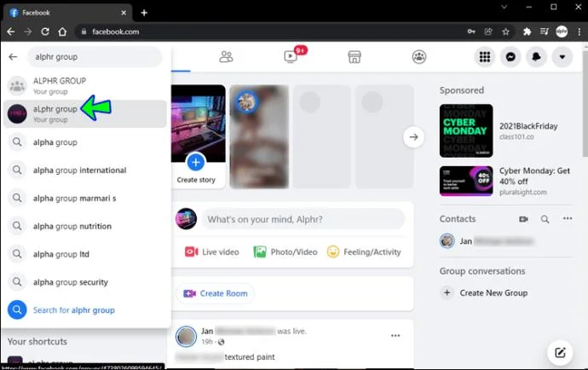Open the Chrome profile avatar
The width and height of the screenshot is (588, 370).
click(562, 32)
